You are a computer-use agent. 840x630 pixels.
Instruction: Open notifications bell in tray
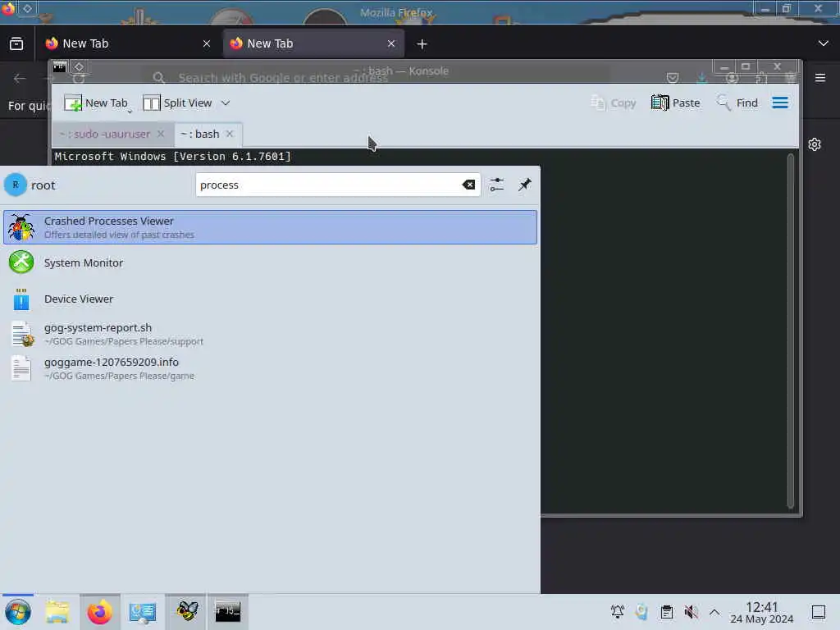click(x=617, y=612)
